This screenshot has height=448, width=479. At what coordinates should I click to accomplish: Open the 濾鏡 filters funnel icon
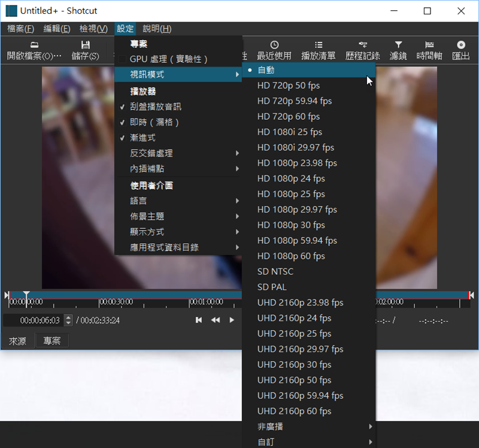click(398, 45)
